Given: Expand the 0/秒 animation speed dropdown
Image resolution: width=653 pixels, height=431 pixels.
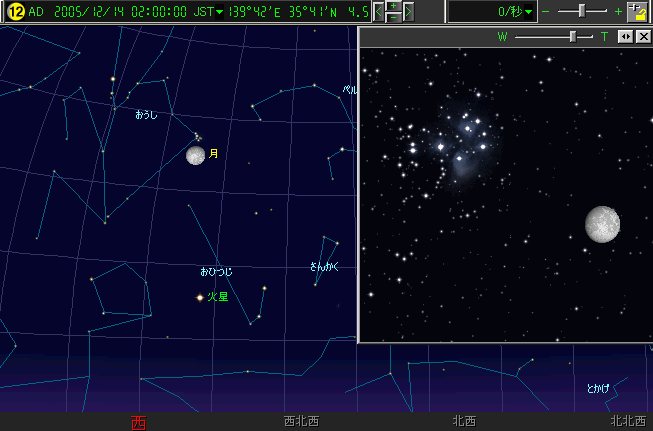Looking at the screenshot, I should point(529,12).
